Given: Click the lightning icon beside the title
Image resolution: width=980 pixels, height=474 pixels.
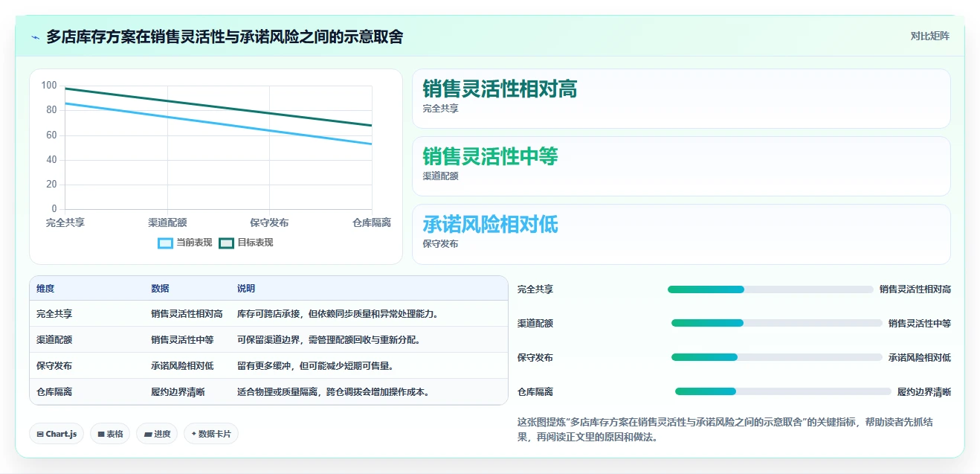Looking at the screenshot, I should 35,36.
